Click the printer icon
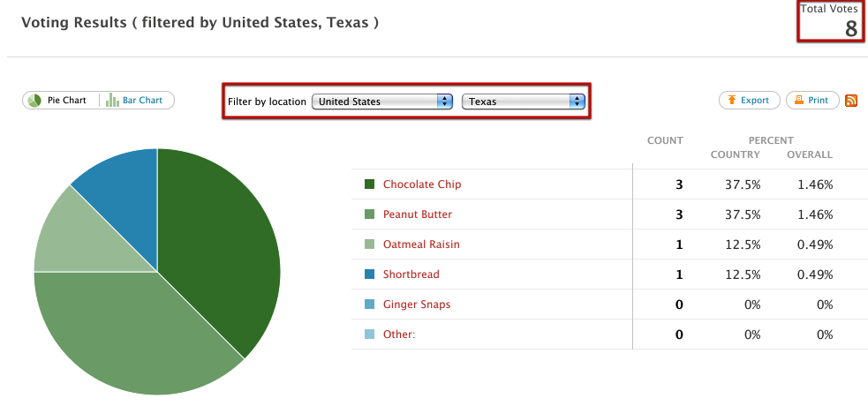The image size is (868, 406). point(797,101)
